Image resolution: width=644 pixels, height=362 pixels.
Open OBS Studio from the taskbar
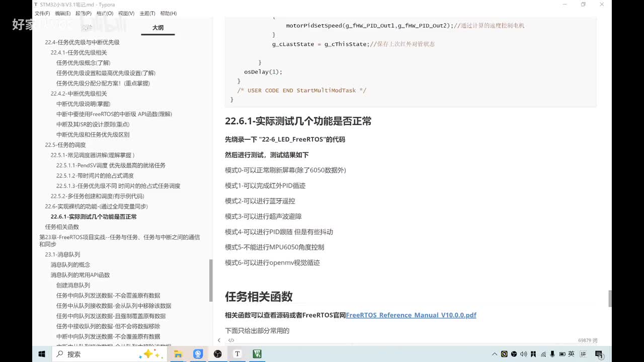point(218,354)
